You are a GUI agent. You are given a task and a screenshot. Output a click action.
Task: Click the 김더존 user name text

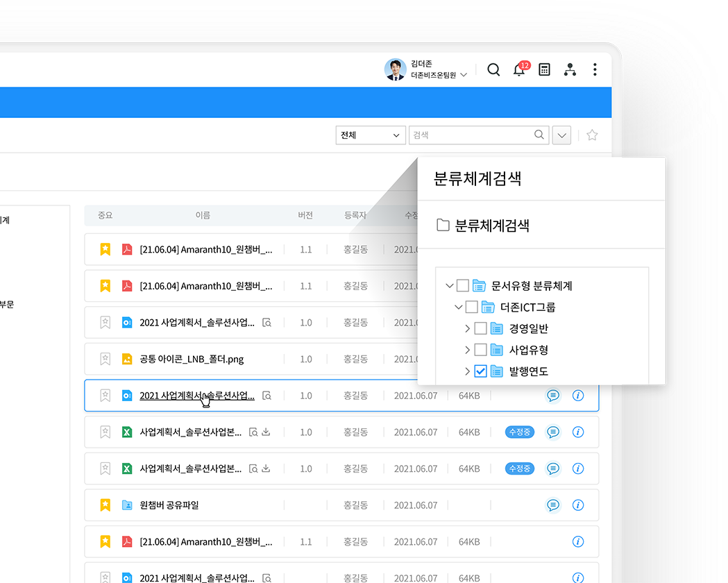click(421, 64)
